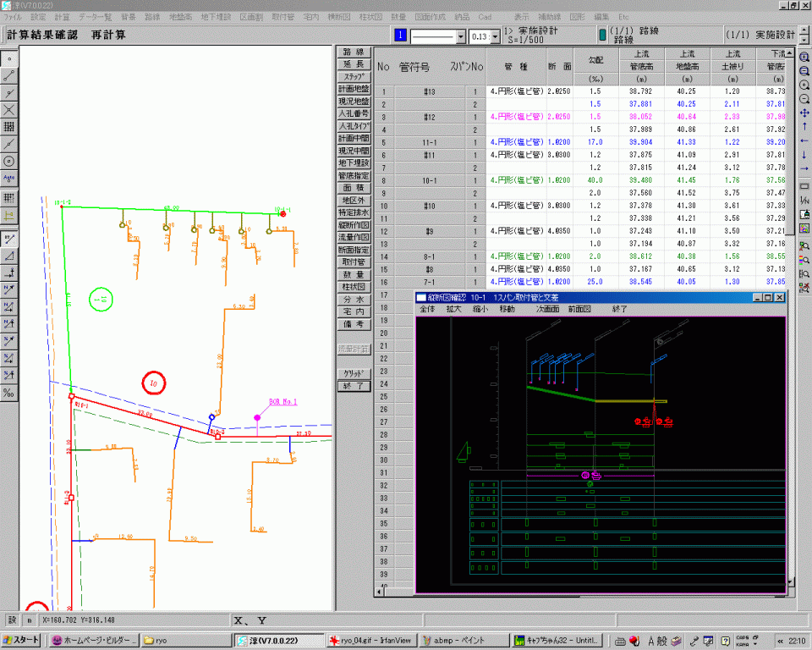
Task: Click the per-mille (‰) slope tool
Action: [9, 393]
